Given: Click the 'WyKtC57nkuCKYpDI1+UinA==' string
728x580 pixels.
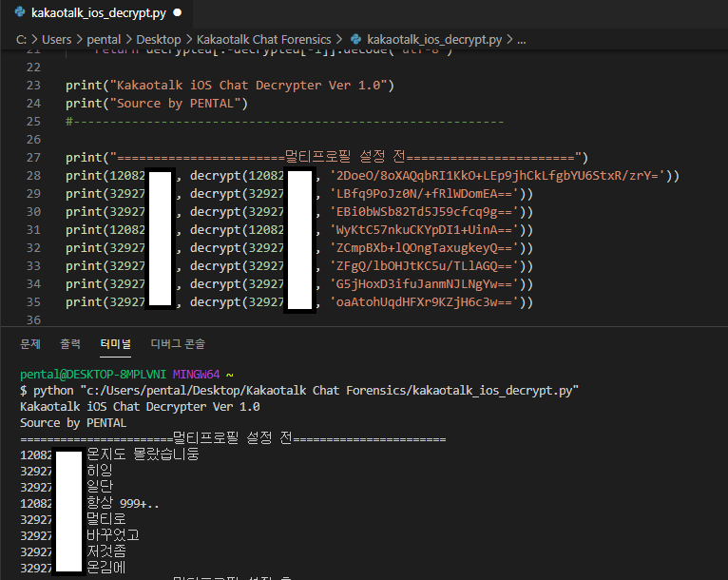Looking at the screenshot, I should pyautogui.click(x=424, y=230).
